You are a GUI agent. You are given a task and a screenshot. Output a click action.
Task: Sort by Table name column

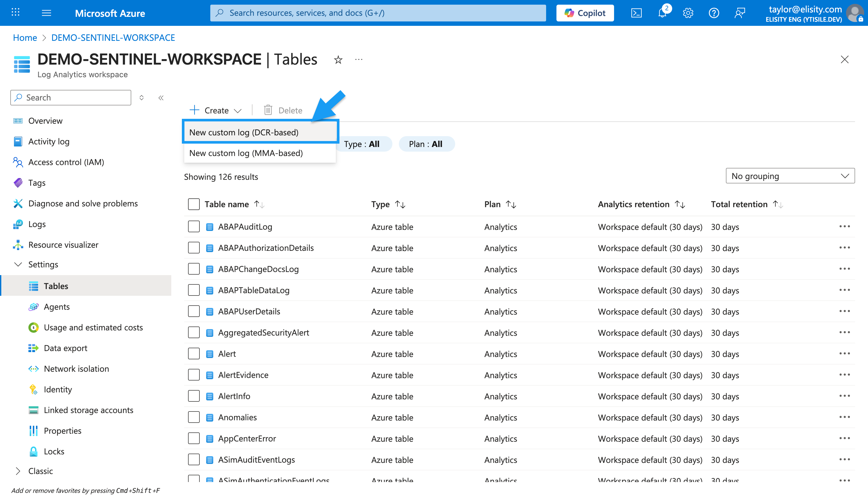259,204
